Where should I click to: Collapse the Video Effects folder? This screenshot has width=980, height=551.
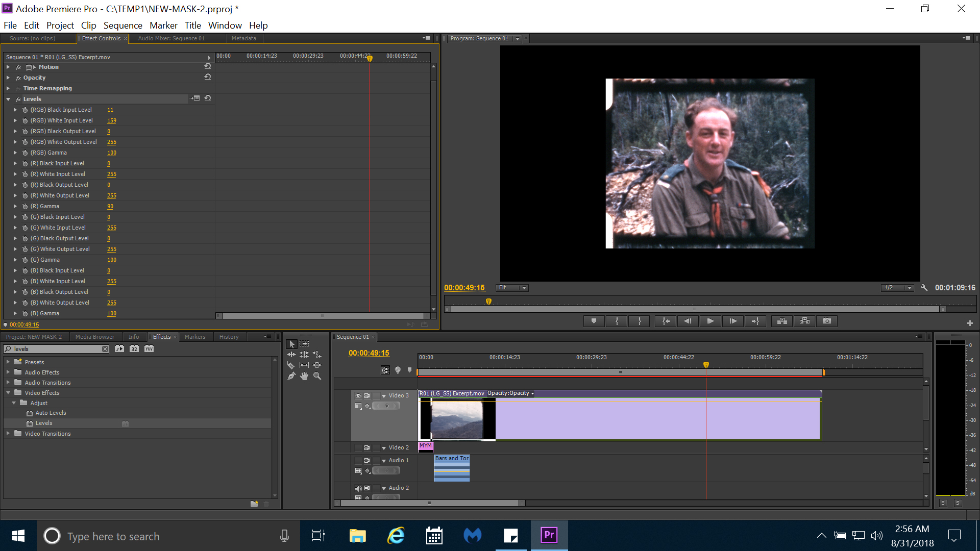tap(8, 393)
